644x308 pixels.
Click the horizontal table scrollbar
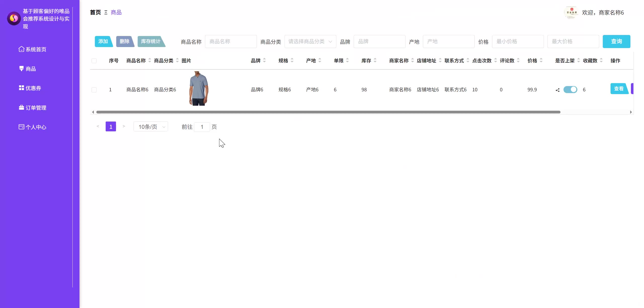tap(328, 112)
